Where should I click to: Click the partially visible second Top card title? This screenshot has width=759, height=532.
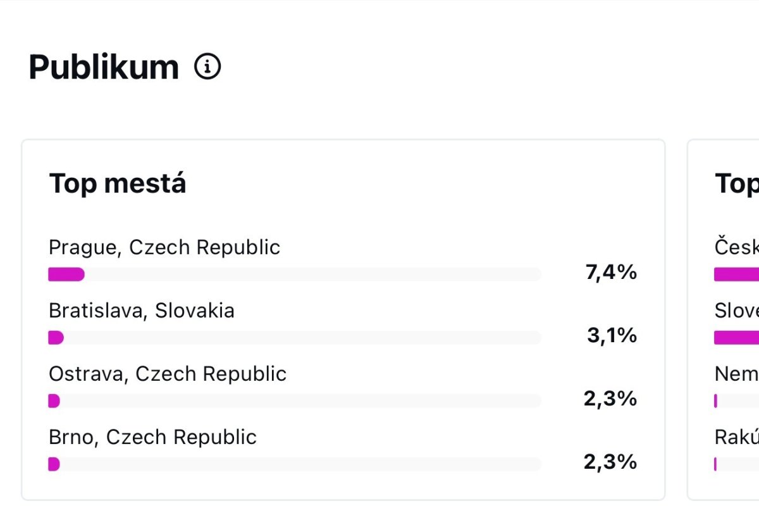tap(737, 184)
